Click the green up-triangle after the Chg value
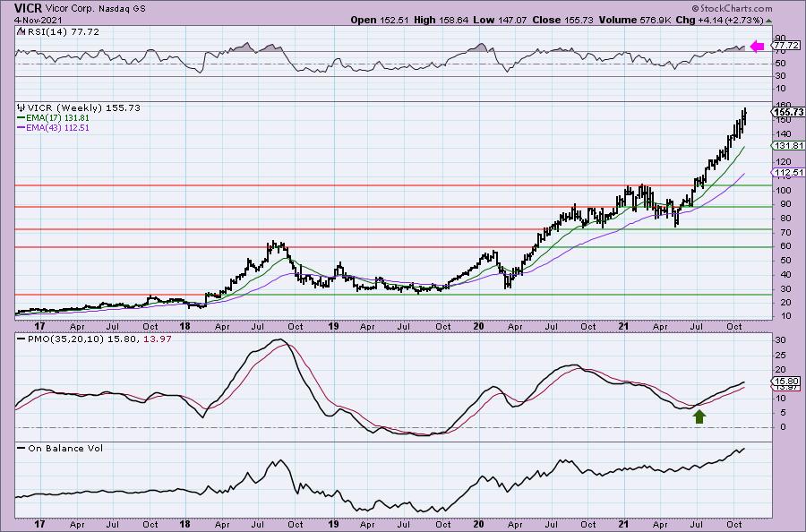The width and height of the screenshot is (806, 532). tap(768, 21)
